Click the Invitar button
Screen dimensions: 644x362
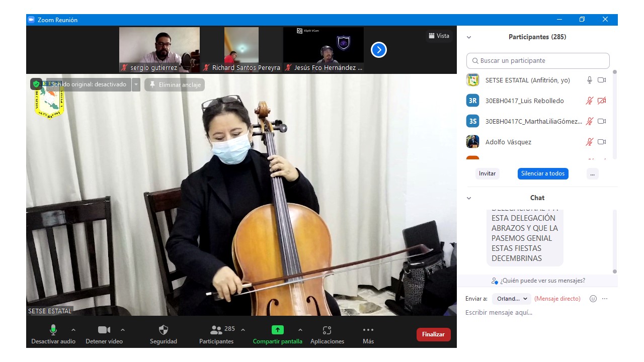tap(487, 173)
